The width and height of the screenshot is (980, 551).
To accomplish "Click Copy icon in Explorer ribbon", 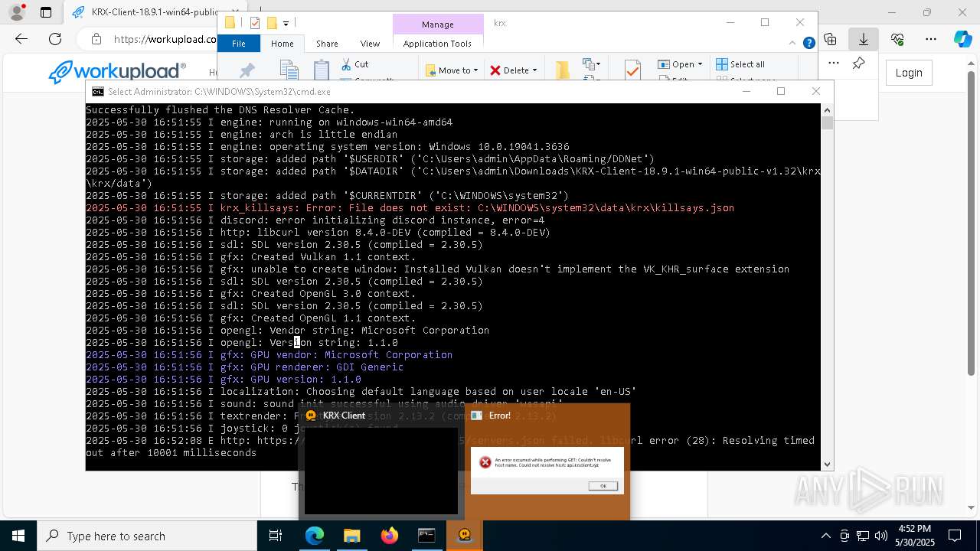I will coord(289,70).
